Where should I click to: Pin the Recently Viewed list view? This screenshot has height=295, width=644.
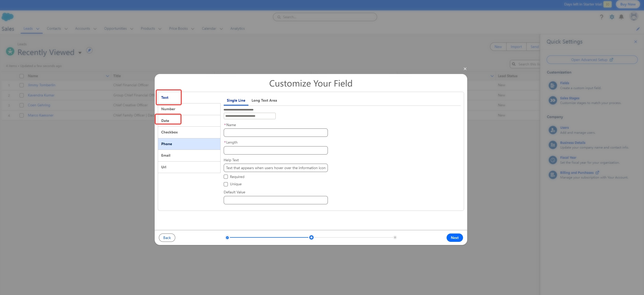[89, 50]
